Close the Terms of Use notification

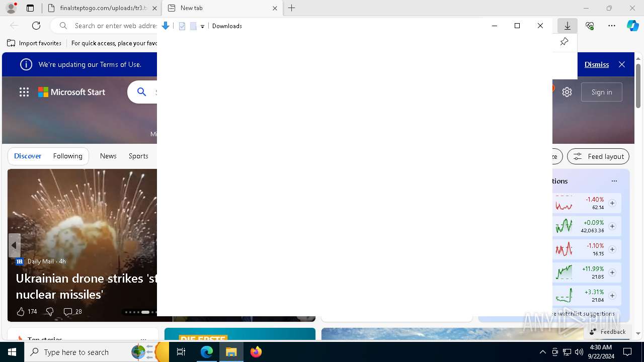(622, 64)
